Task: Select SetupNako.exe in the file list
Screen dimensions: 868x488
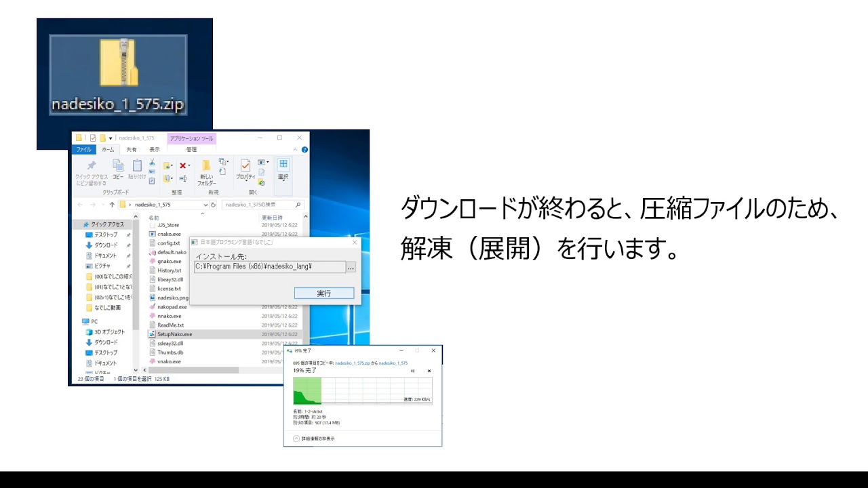Action: [223, 334]
